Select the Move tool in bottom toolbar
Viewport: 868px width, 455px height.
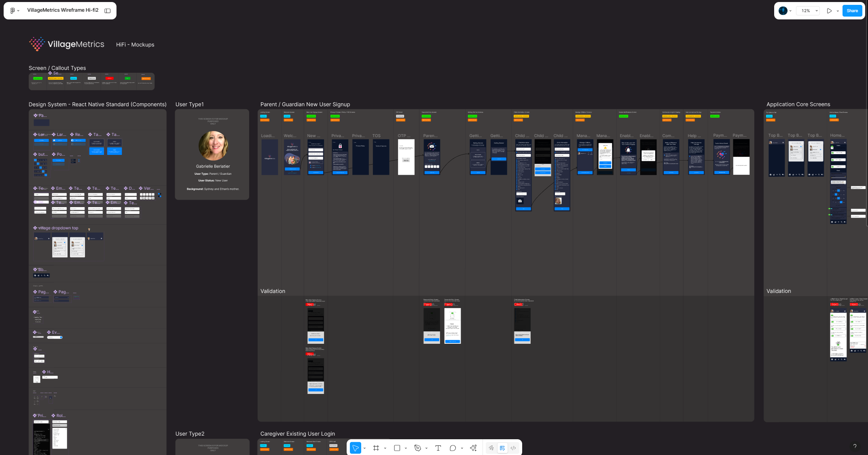(355, 448)
